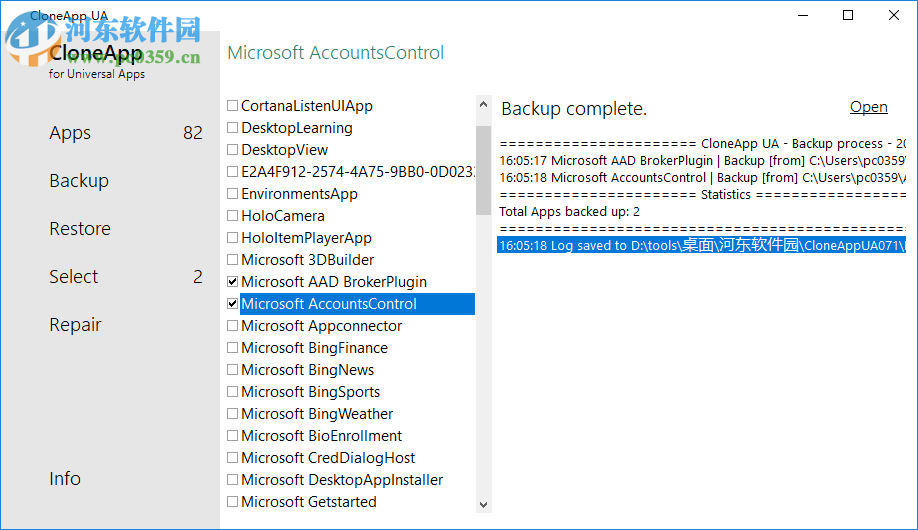Screen dimensions: 918x530
Task: Uncheck Microsoft AAD BrokerPlugin checkbox
Action: pos(233,282)
